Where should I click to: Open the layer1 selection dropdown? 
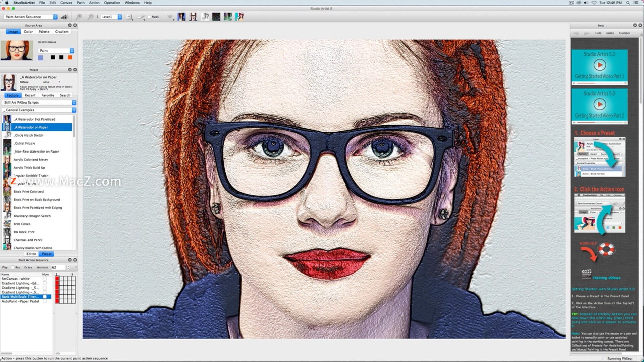pos(111,16)
